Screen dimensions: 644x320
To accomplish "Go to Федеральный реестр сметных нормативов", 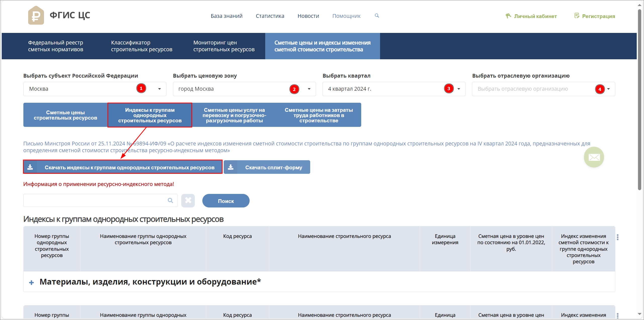I will pos(56,46).
